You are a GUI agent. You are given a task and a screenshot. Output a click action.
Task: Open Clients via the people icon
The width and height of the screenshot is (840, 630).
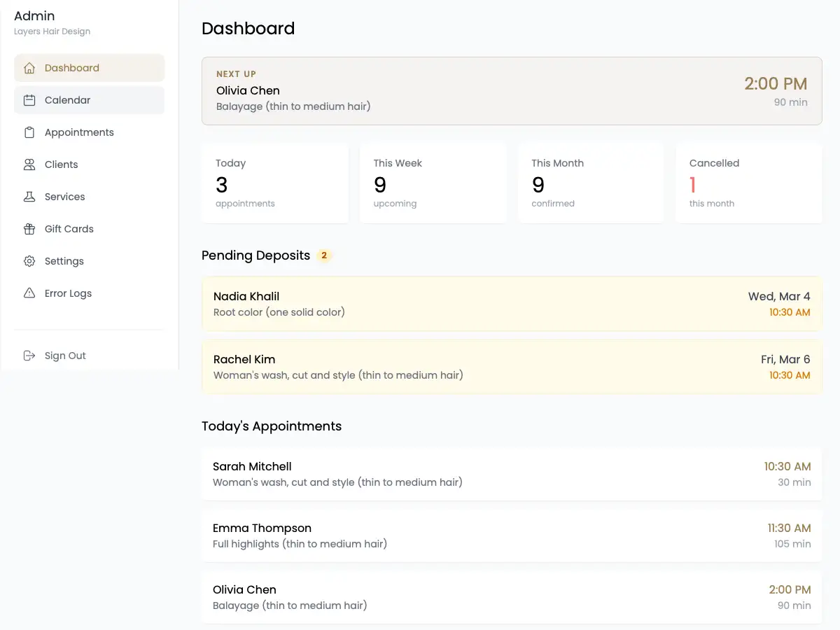(29, 164)
